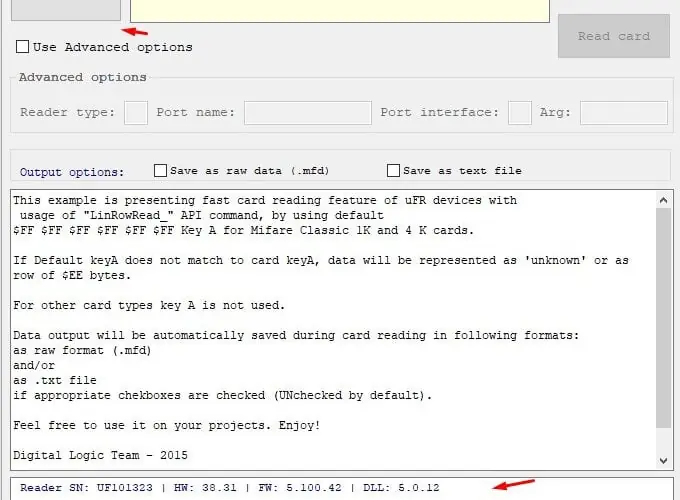The width and height of the screenshot is (680, 500).
Task: Click the Read card button
Action: coord(614,36)
